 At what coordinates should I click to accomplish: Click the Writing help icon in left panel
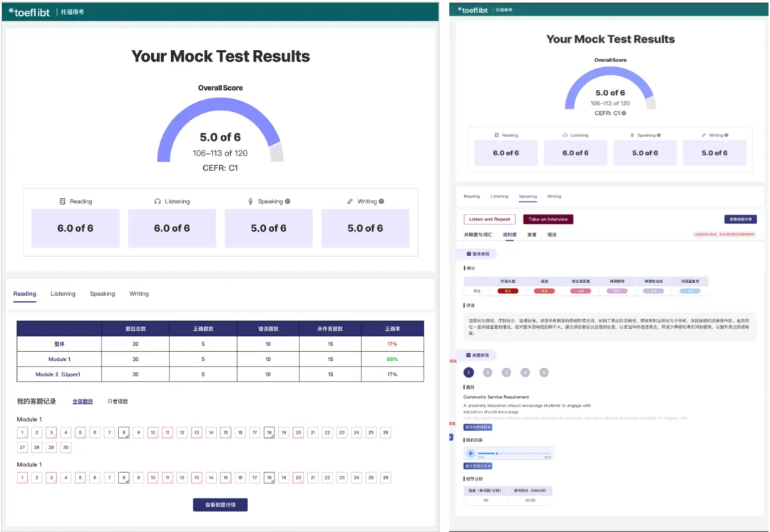[x=382, y=202]
